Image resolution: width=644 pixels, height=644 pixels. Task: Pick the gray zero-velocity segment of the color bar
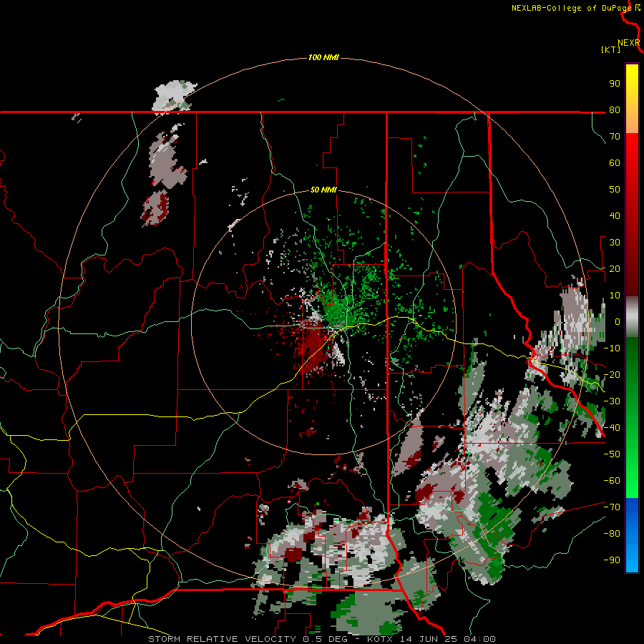632,317
